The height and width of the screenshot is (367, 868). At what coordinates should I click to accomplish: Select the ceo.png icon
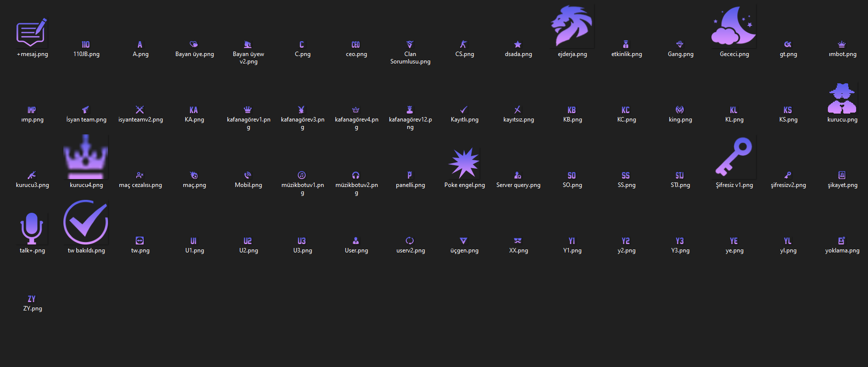click(x=356, y=45)
